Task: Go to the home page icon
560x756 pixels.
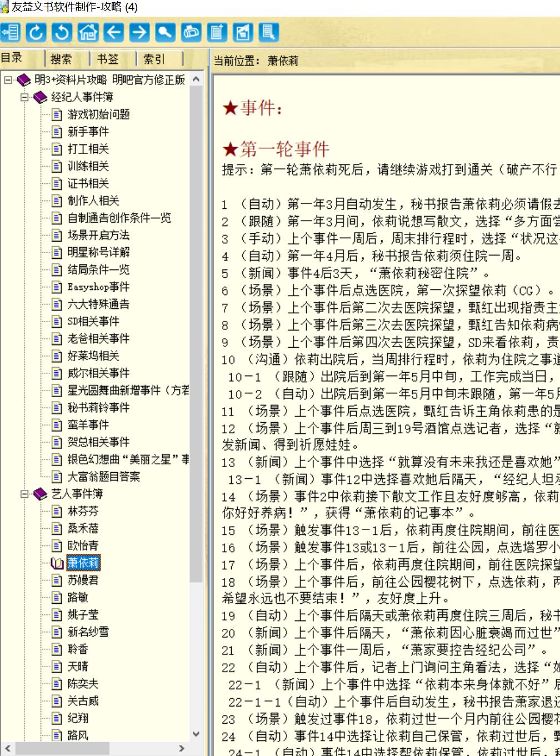Action: (x=88, y=32)
